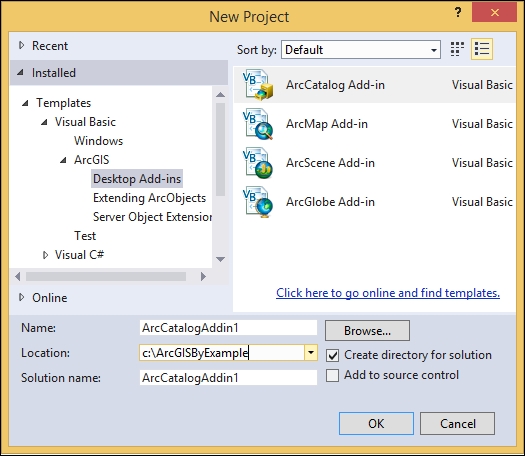The image size is (525, 456).
Task: Click the Name input field
Action: [228, 328]
